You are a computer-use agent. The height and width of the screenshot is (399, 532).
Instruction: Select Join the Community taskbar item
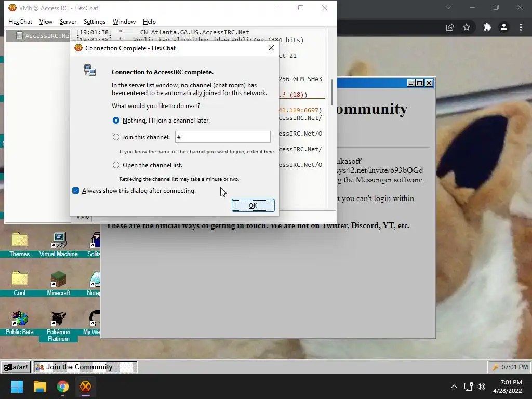(x=86, y=367)
